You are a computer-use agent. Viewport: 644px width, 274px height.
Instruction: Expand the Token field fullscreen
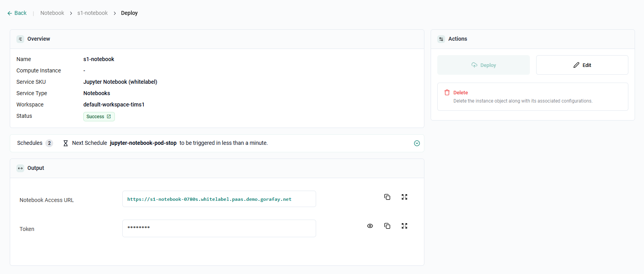click(404, 226)
